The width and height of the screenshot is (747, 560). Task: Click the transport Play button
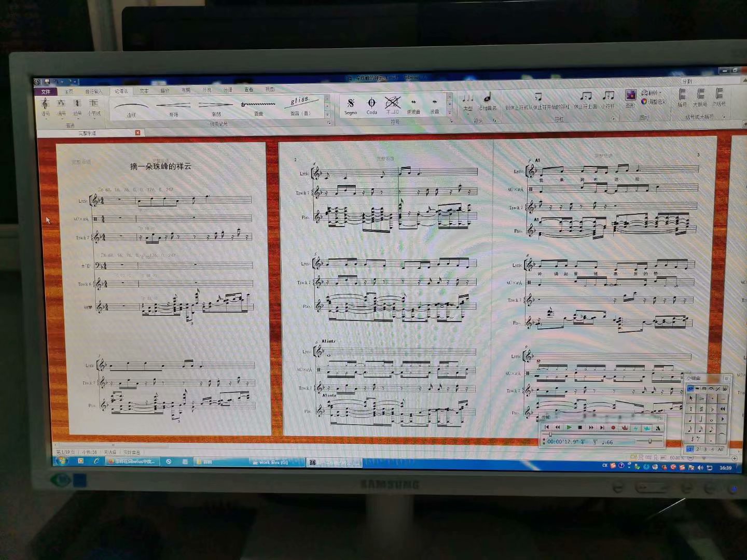point(569,427)
